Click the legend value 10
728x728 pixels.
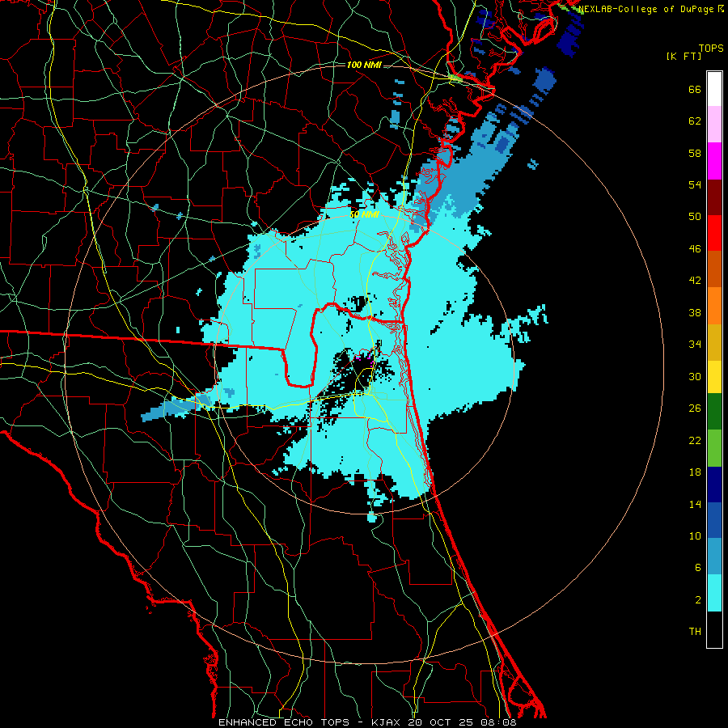point(695,535)
